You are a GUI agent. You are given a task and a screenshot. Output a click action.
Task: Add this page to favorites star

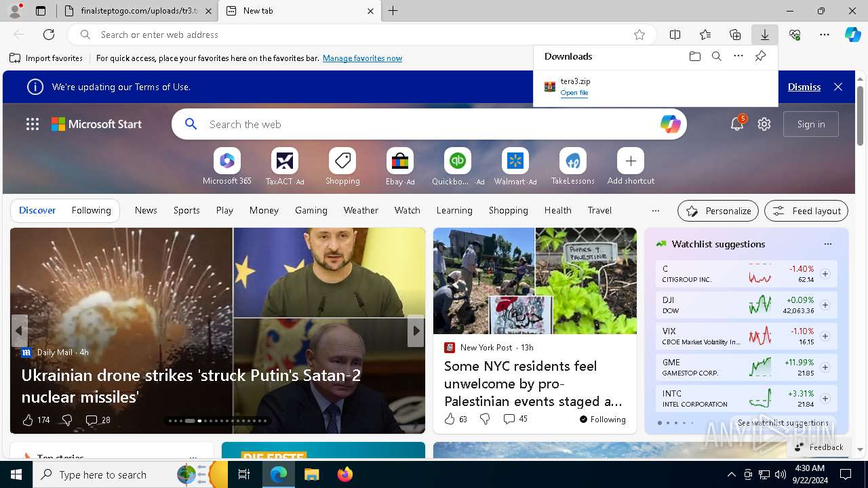point(639,35)
